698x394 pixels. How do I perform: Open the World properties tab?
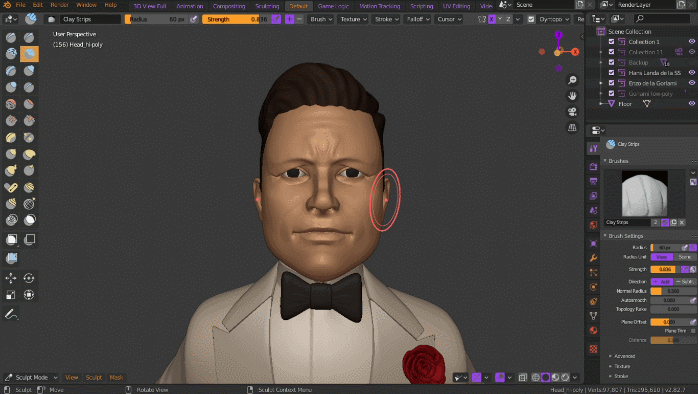(593, 225)
